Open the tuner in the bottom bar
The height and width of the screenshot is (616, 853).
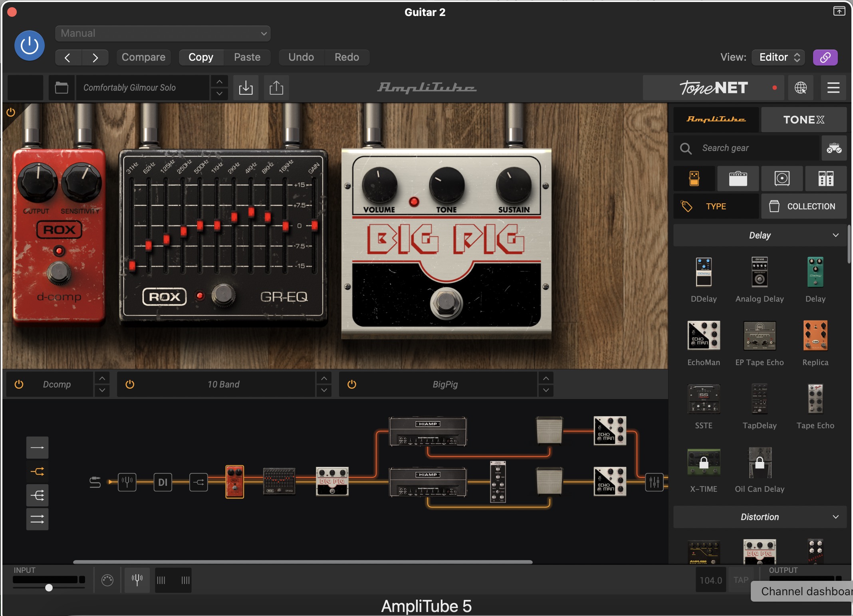coord(137,580)
